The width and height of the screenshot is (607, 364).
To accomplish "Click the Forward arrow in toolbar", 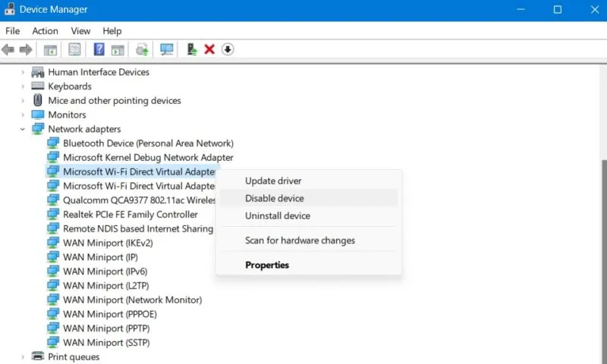I will 26,50.
